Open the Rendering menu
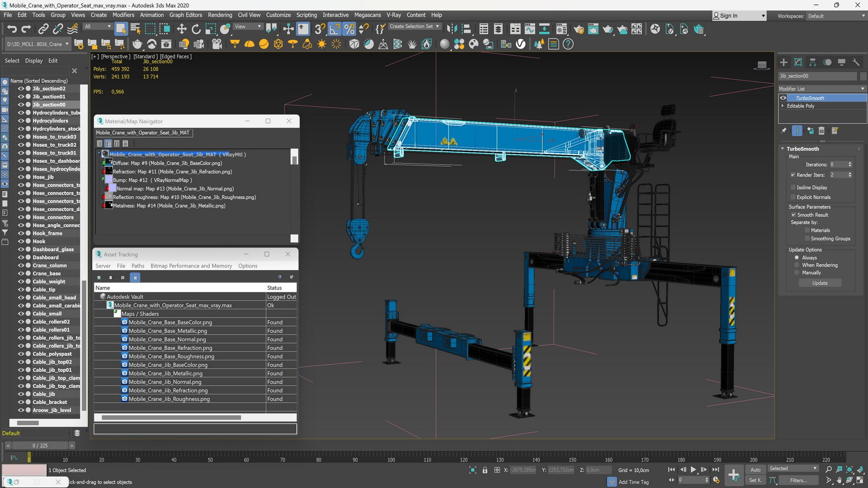The height and width of the screenshot is (488, 868). pos(220,15)
